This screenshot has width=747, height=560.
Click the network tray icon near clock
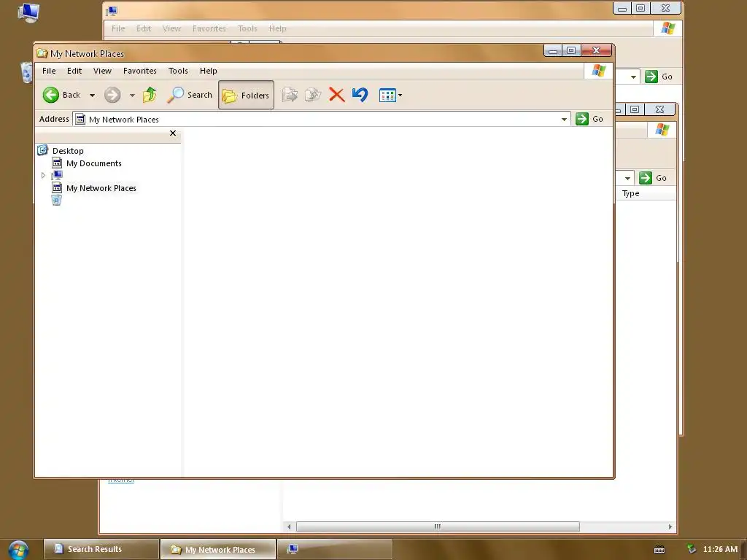692,550
